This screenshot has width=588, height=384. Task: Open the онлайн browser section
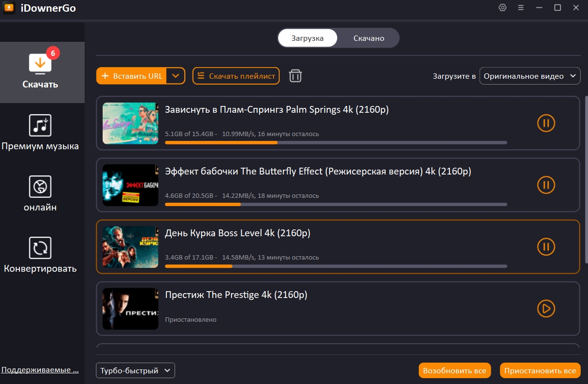coord(40,194)
